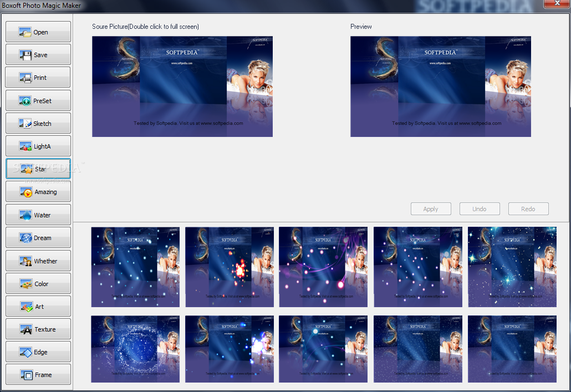Click the Print printer icon

tap(25, 78)
